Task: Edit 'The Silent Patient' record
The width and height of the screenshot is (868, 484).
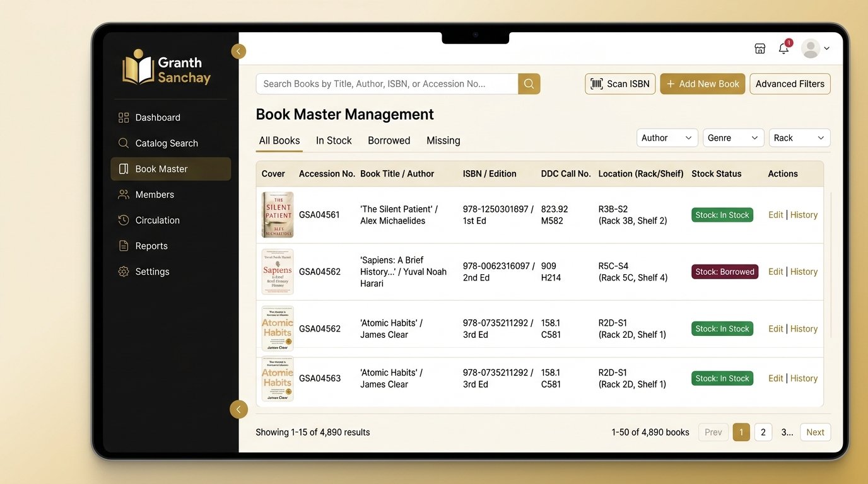Action: 776,215
